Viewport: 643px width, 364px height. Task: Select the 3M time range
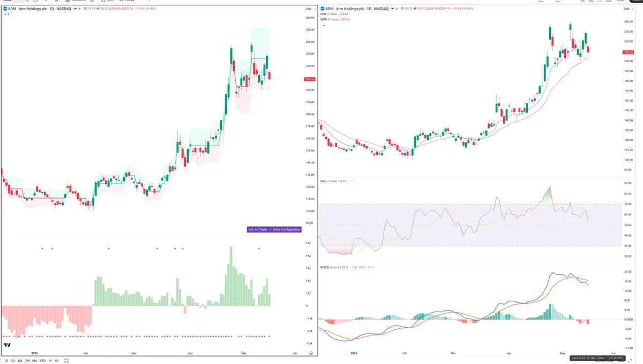27,361
